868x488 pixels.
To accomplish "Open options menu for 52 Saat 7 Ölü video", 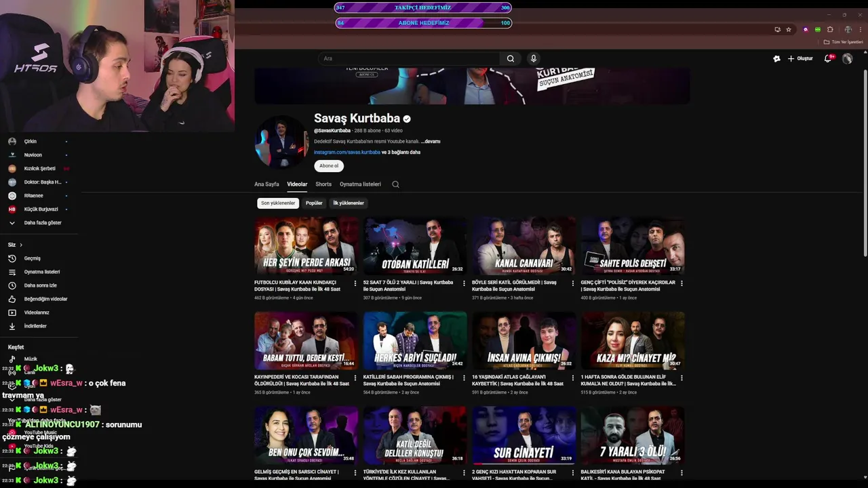I will tap(464, 283).
